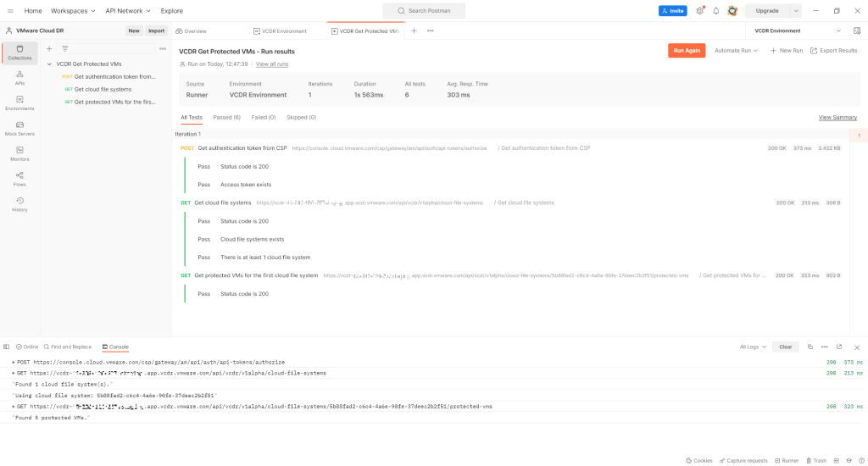868x466 pixels.
Task: Open help icon in status bar
Action: click(861, 460)
